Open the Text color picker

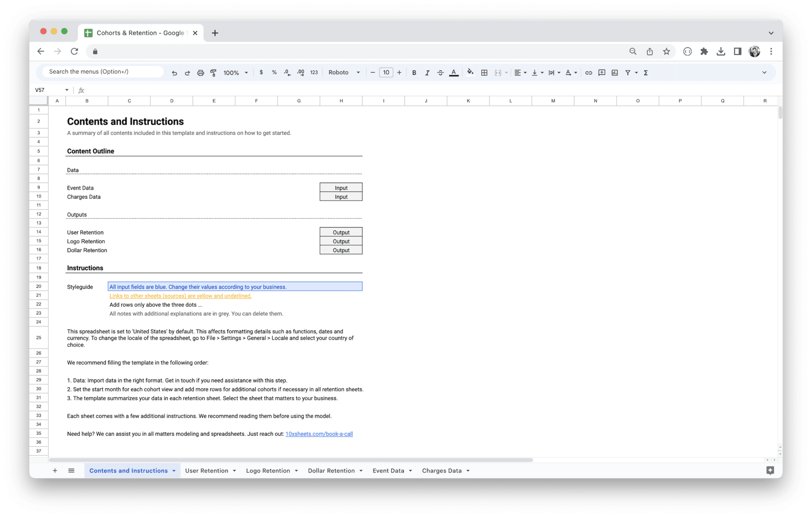tap(454, 72)
